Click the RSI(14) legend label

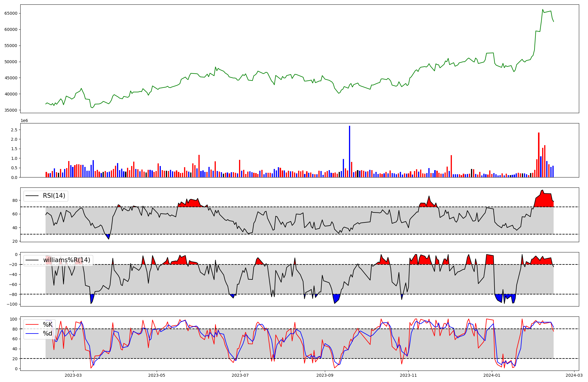tap(54, 196)
